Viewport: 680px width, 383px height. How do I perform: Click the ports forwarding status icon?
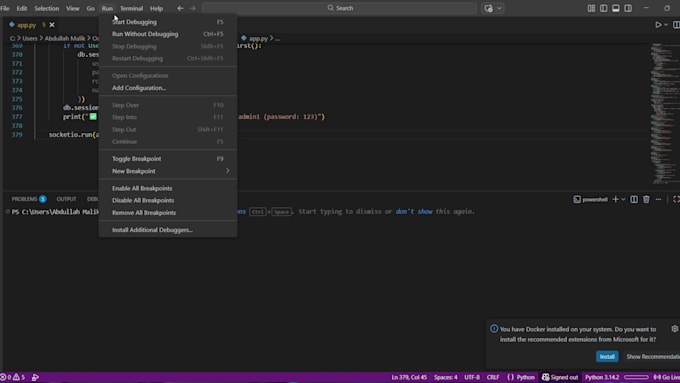(35, 377)
